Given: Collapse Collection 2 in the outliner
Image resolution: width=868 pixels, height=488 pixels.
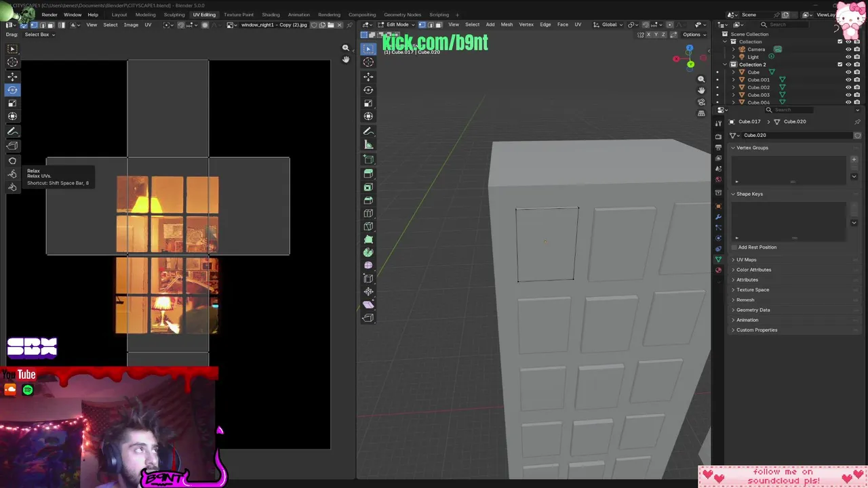Looking at the screenshot, I should point(725,64).
